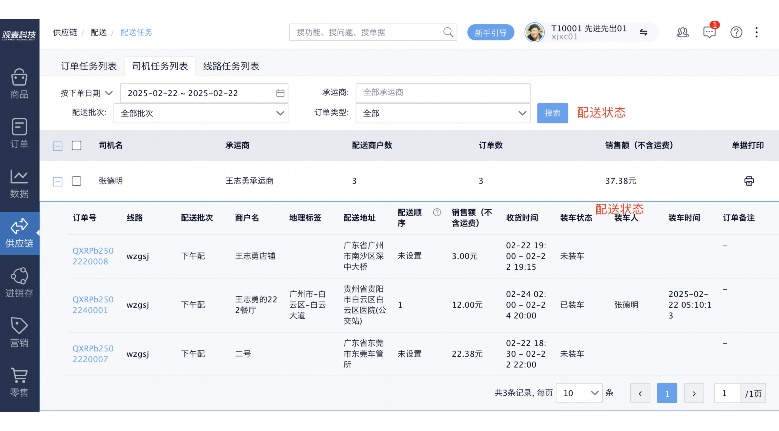Open the help question mark icon
The width and height of the screenshot is (779, 431).
tap(736, 32)
